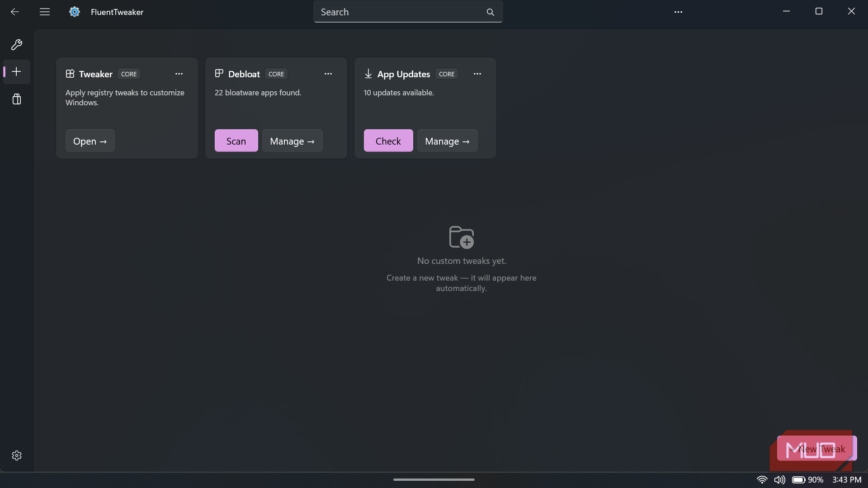Open the debloat bin sidebar page
Image resolution: width=868 pixels, height=488 pixels.
click(17, 99)
